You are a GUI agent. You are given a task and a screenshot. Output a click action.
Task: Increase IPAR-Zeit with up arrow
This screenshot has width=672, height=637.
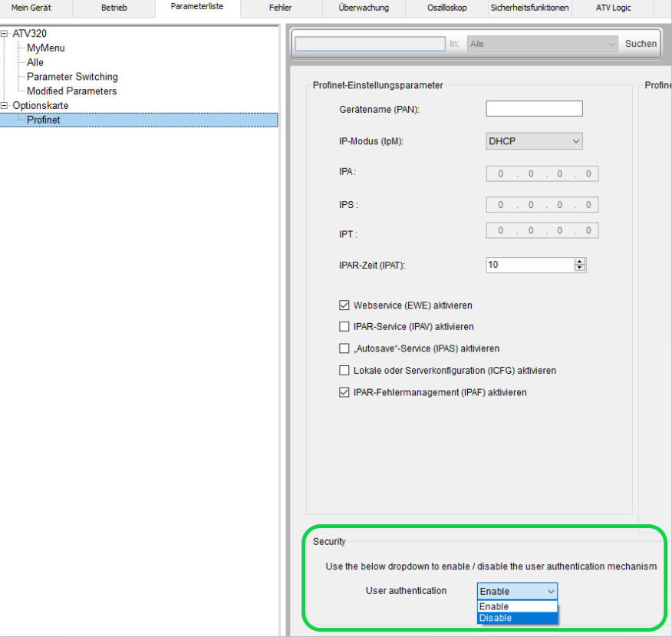[579, 262]
